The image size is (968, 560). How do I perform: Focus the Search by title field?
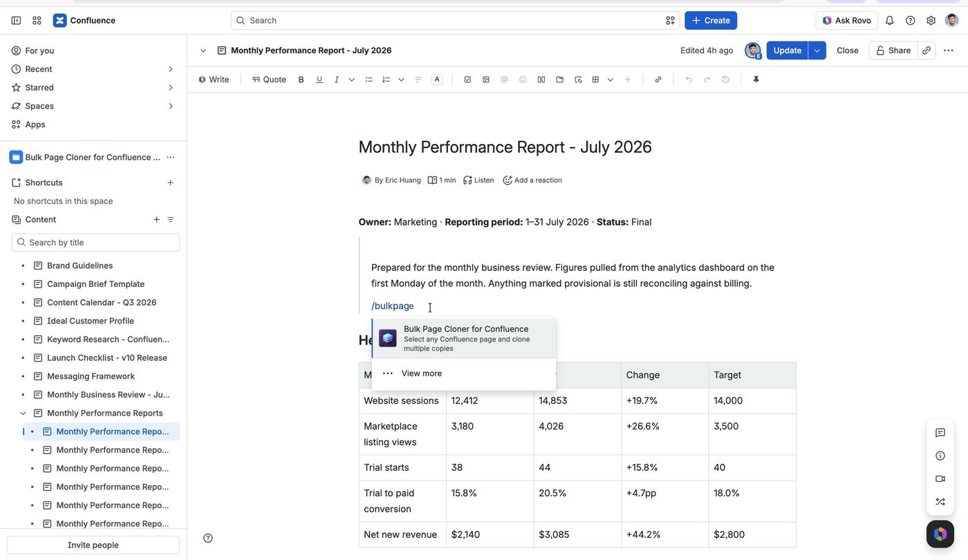click(x=95, y=243)
